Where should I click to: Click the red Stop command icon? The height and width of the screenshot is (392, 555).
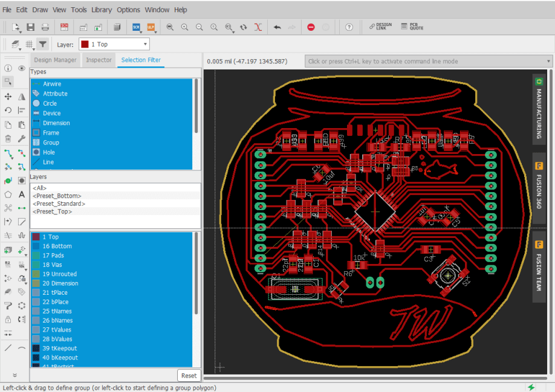pos(311,27)
